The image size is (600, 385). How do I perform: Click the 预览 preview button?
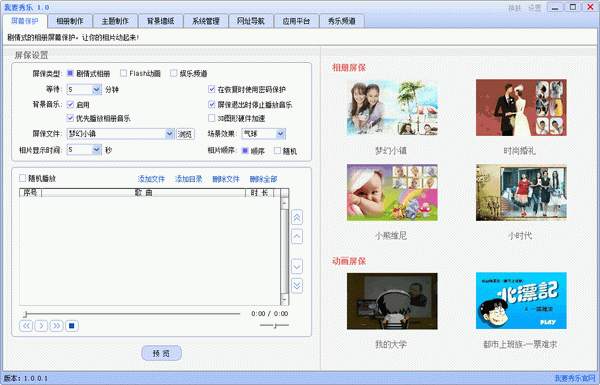pos(161,353)
